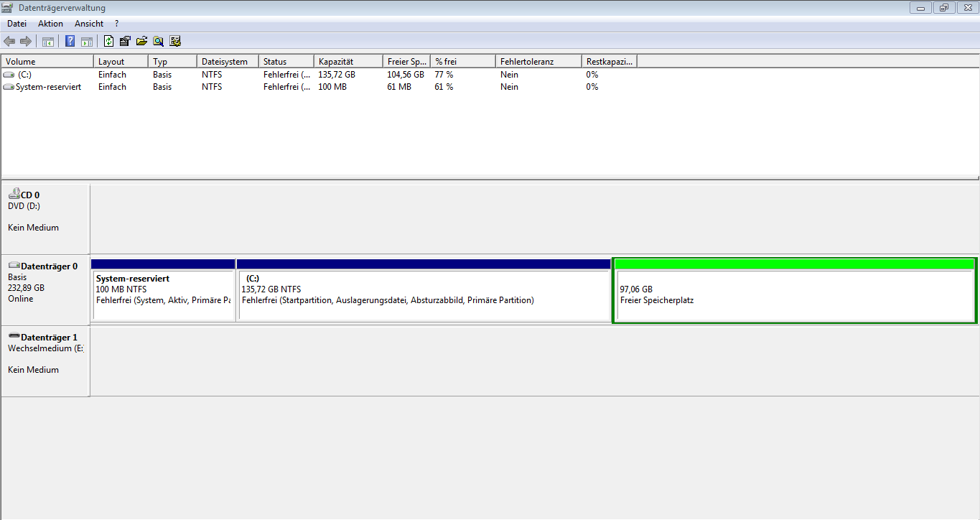Click the Refresh icon with green arrows

(108, 41)
